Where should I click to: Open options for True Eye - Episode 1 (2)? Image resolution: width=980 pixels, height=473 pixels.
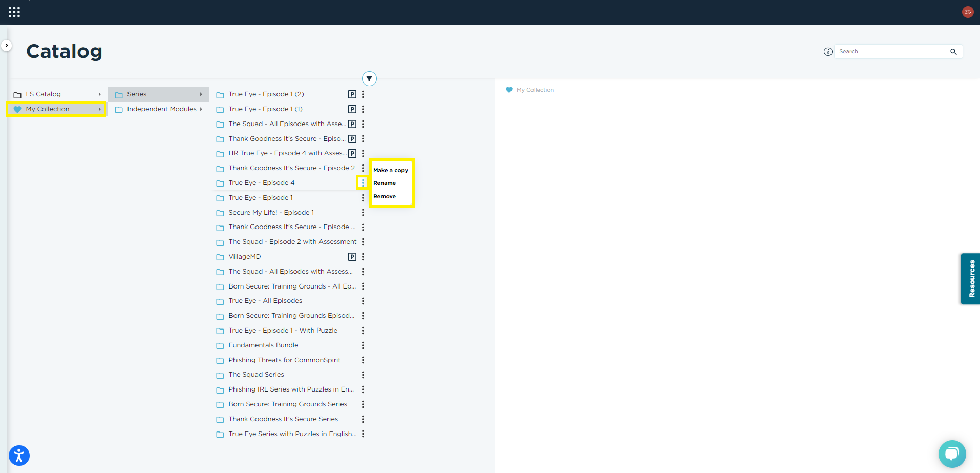tap(363, 94)
